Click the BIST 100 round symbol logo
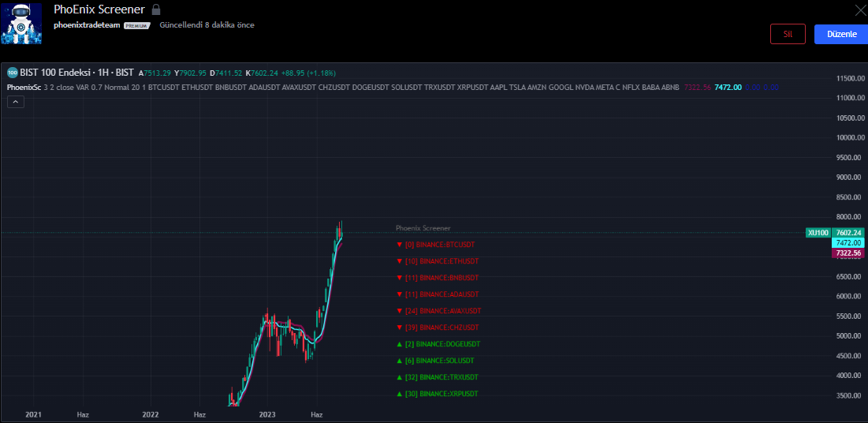Viewport: 868px width, 423px height. (x=13, y=73)
